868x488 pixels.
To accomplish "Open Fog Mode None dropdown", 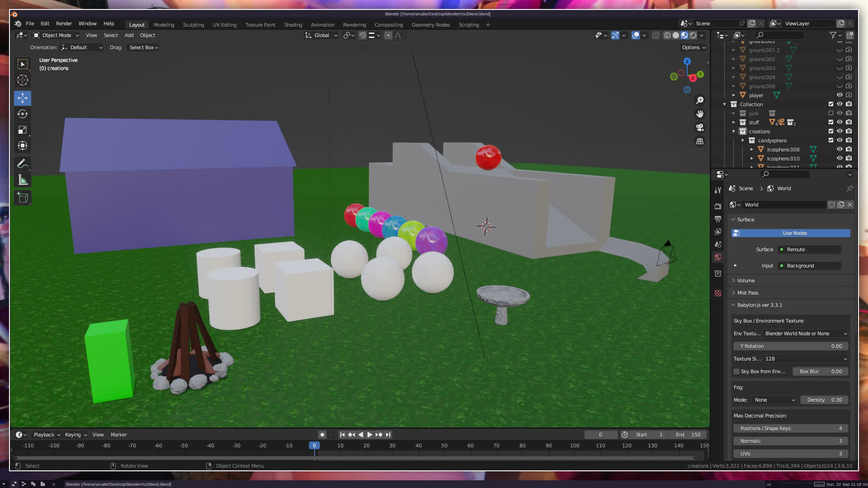I will (774, 400).
